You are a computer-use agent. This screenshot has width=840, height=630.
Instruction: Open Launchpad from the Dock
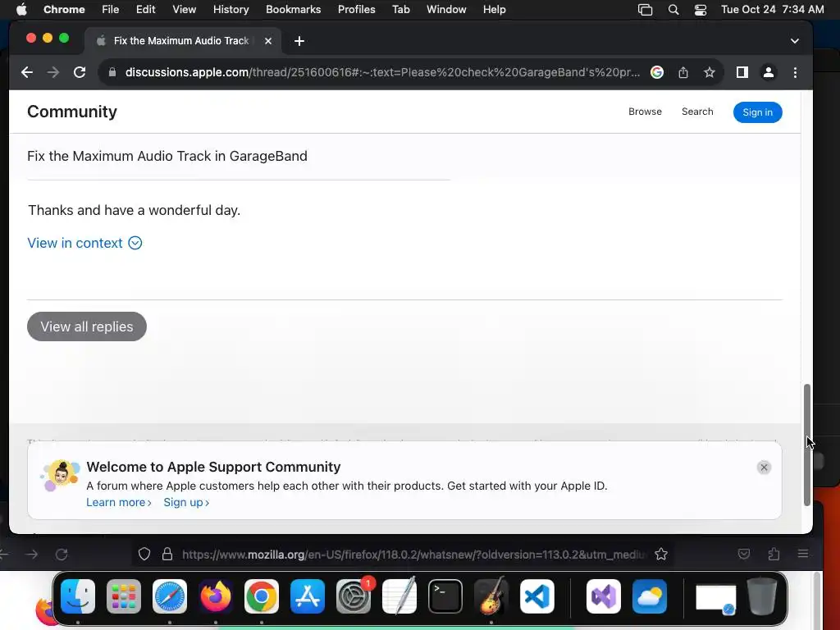click(x=124, y=596)
